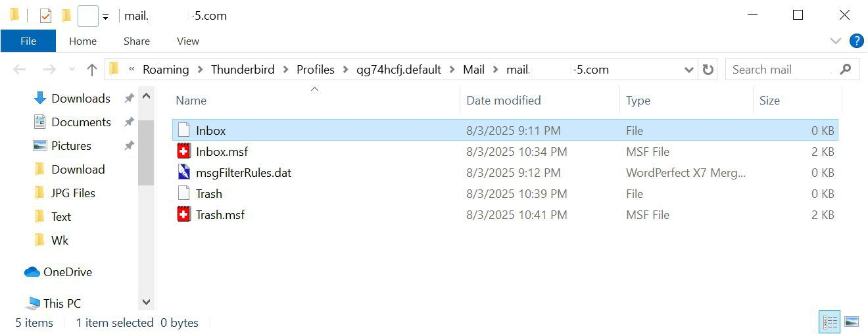Click the Inbox.msf file icon
Screen dimensions: 868x334
coord(184,152)
